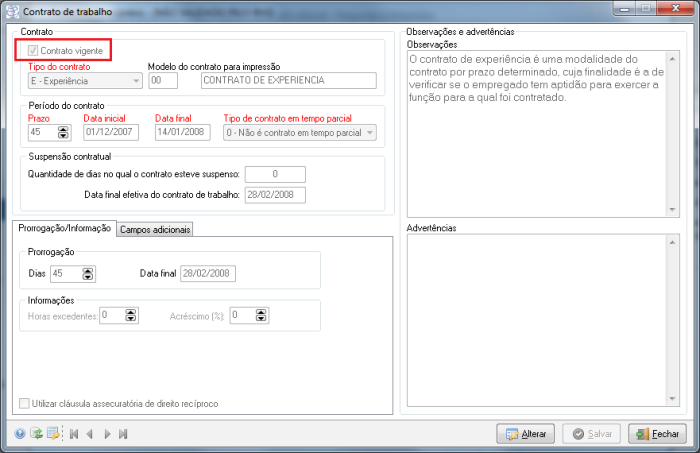
Task: Go to the next record
Action: 107,434
